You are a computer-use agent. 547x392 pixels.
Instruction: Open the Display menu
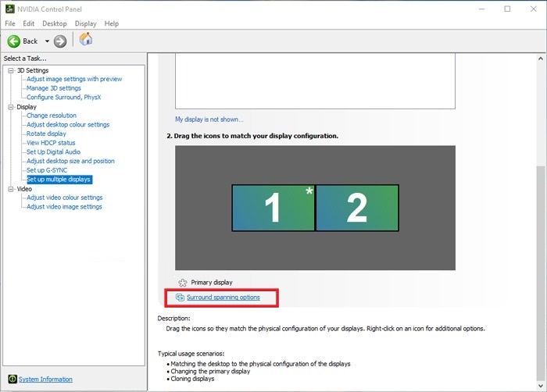tap(85, 23)
